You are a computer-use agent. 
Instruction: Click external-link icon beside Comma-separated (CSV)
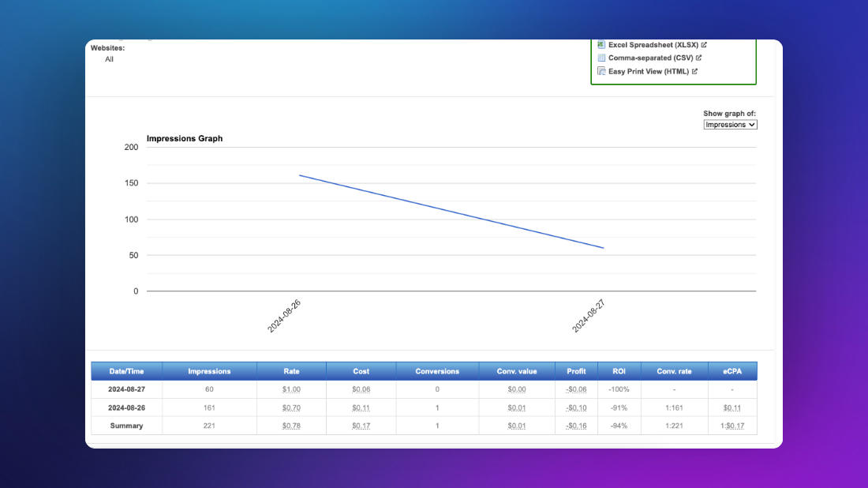[x=698, y=58]
